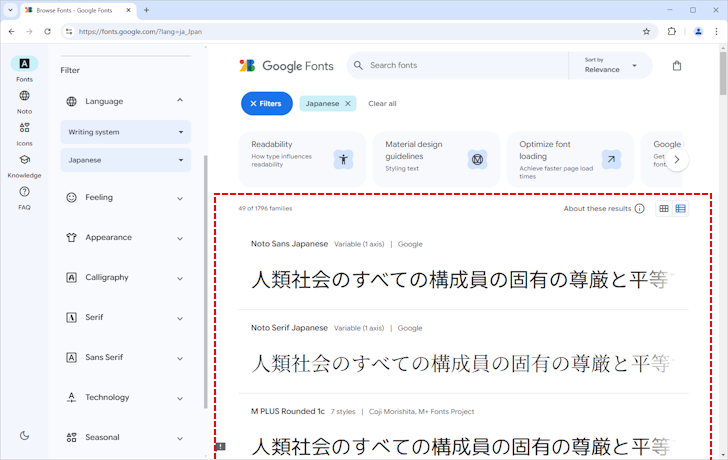Screen dimensions: 728x460
Task: Collapse the Language filter section
Action: 180,100
